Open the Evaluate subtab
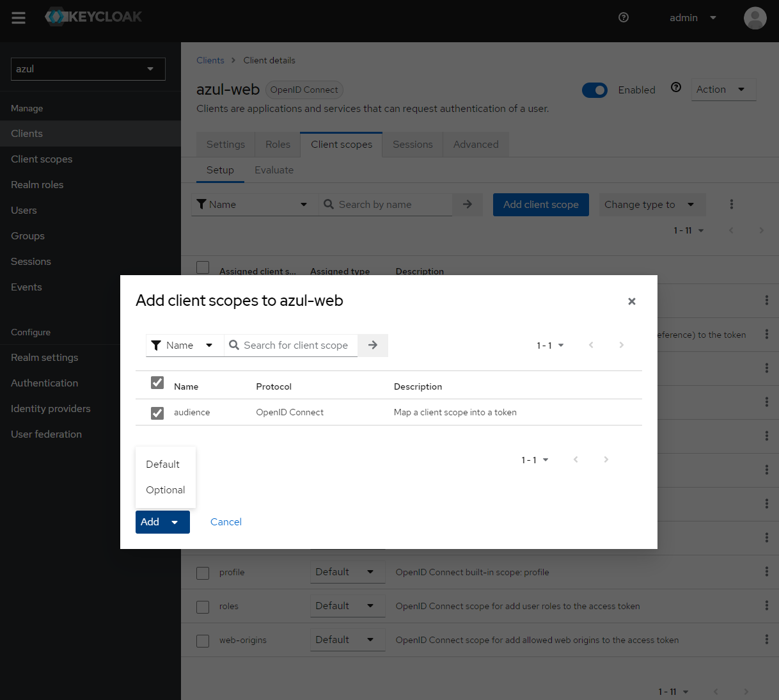 274,170
